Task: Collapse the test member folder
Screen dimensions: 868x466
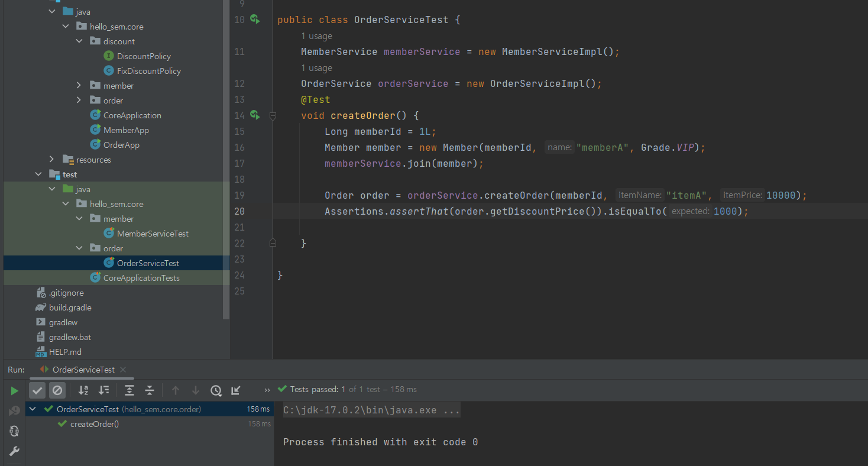Action: [x=79, y=219]
